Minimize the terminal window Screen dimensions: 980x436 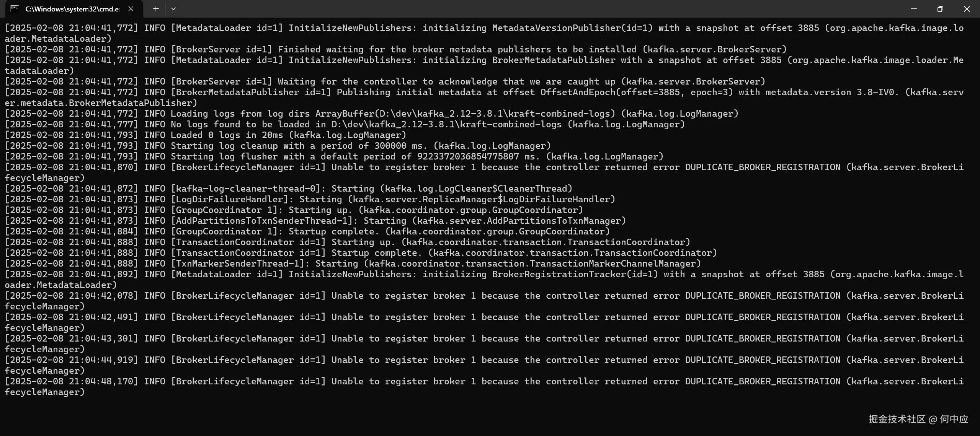pos(914,9)
